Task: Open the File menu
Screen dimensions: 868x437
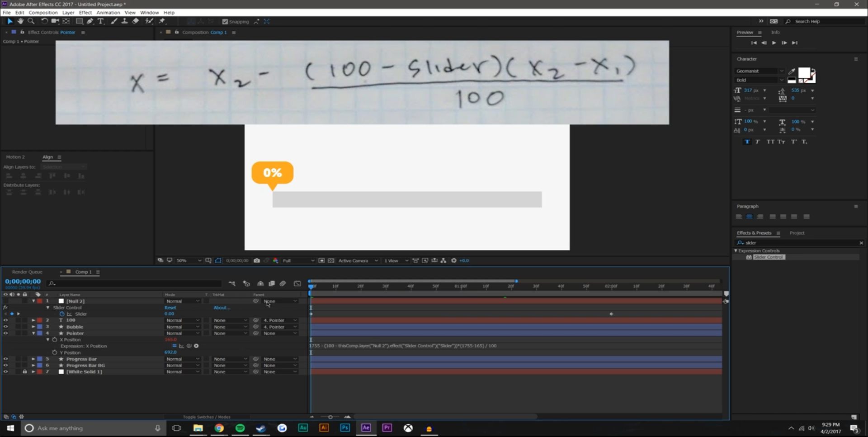Action: coord(7,13)
